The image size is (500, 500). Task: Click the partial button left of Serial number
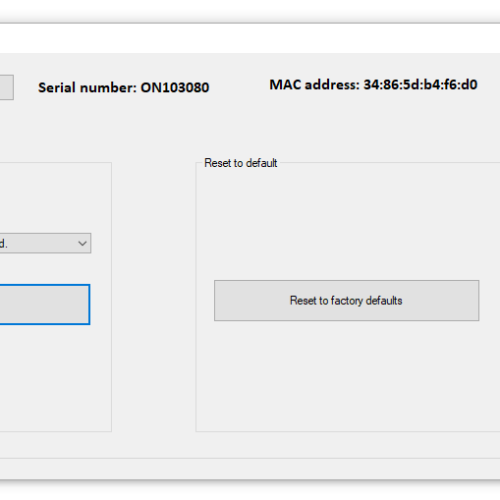[x=7, y=87]
